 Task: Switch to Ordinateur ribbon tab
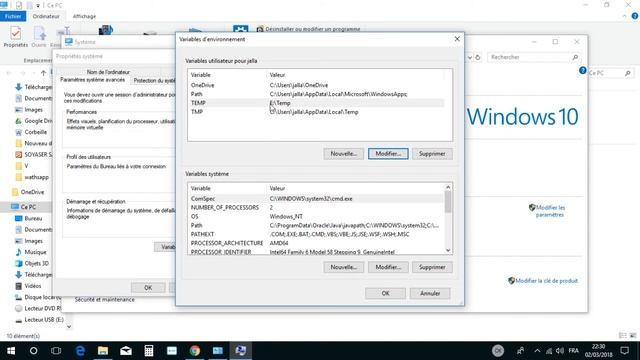[x=46, y=16]
